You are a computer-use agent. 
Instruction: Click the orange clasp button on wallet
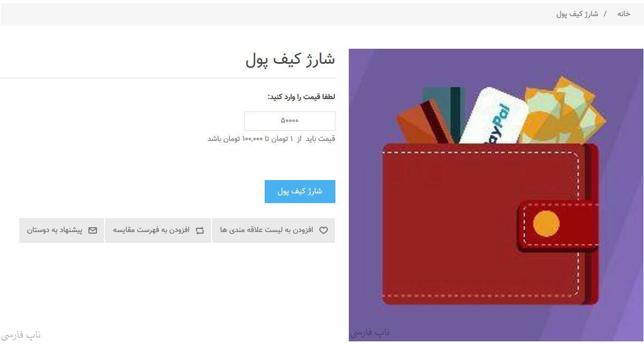pos(546,223)
